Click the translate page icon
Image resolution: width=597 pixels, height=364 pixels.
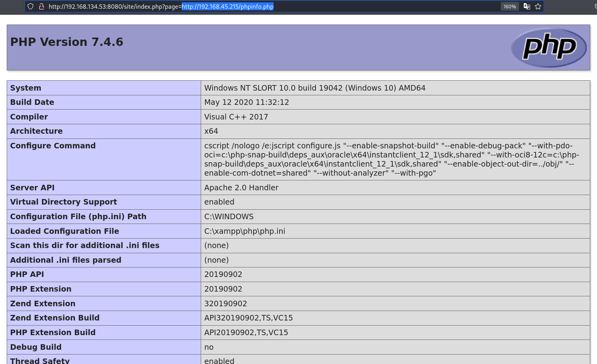[x=527, y=6]
